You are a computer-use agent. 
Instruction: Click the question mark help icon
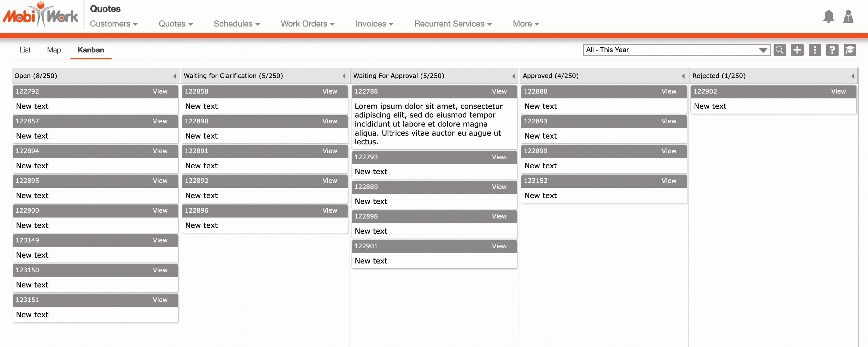832,50
